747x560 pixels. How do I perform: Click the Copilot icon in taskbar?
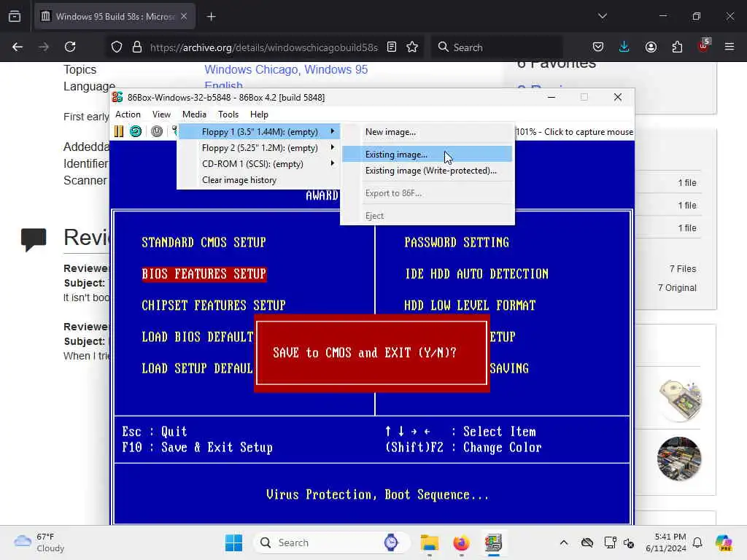[x=724, y=542]
